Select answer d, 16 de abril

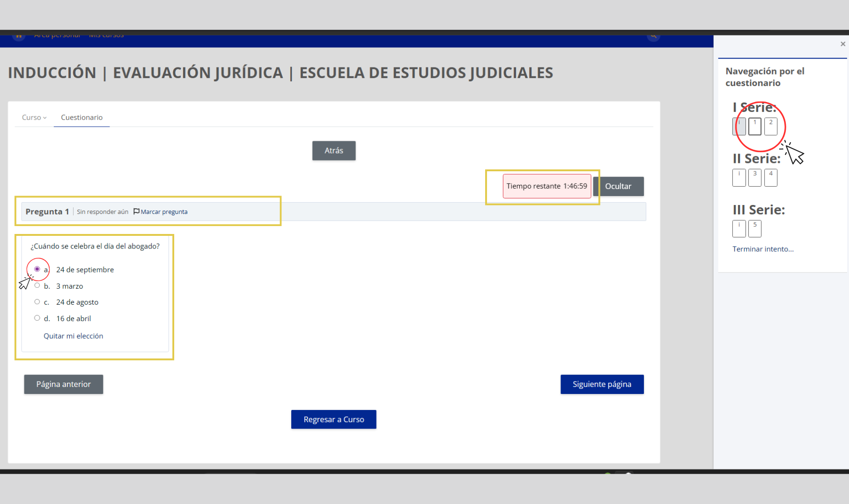coord(37,317)
